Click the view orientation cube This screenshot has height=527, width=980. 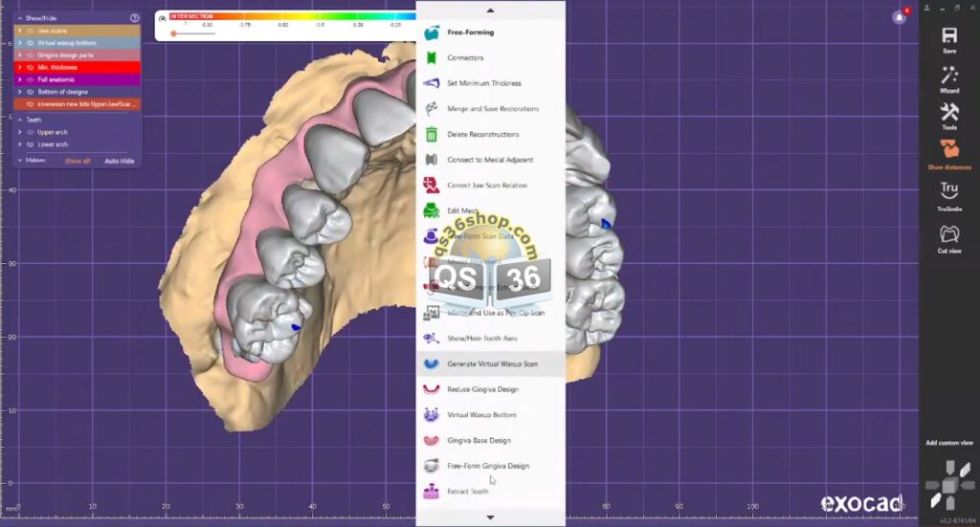pyautogui.click(x=949, y=485)
